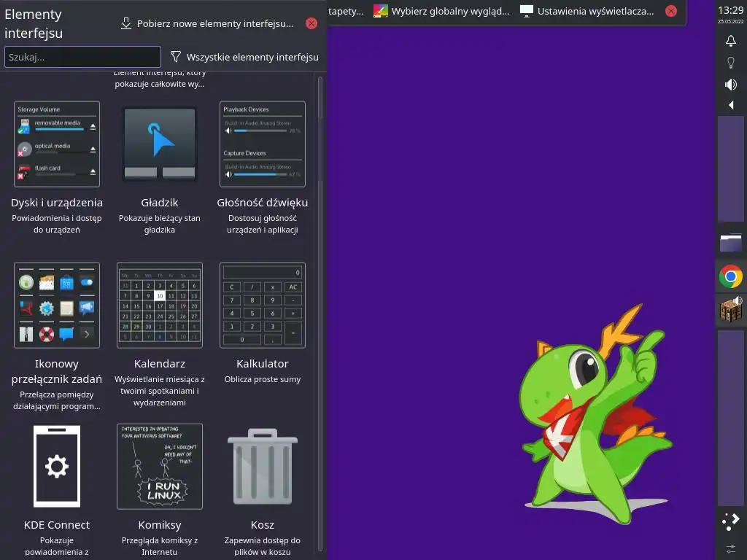
Task: Click the Kalkulator widget title text
Action: coord(263,364)
